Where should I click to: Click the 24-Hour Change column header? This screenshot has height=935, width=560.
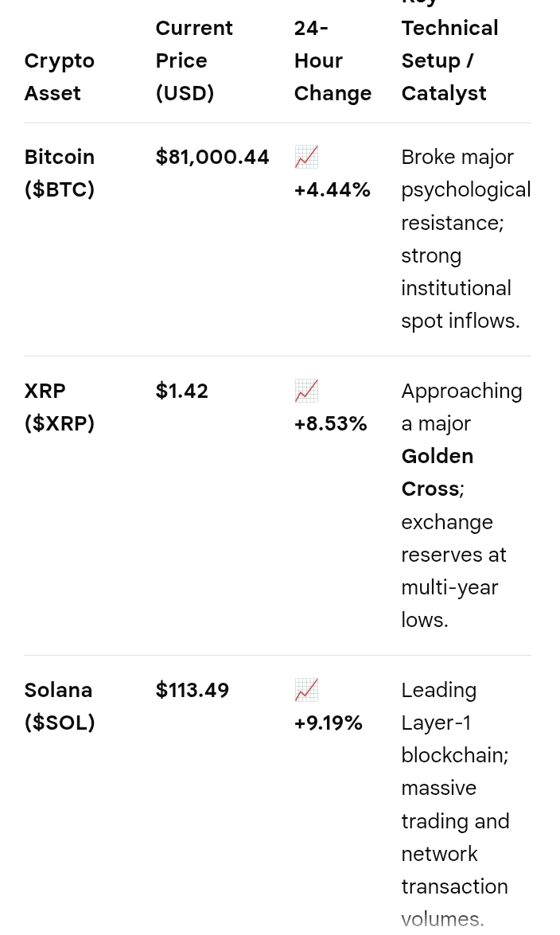(332, 60)
